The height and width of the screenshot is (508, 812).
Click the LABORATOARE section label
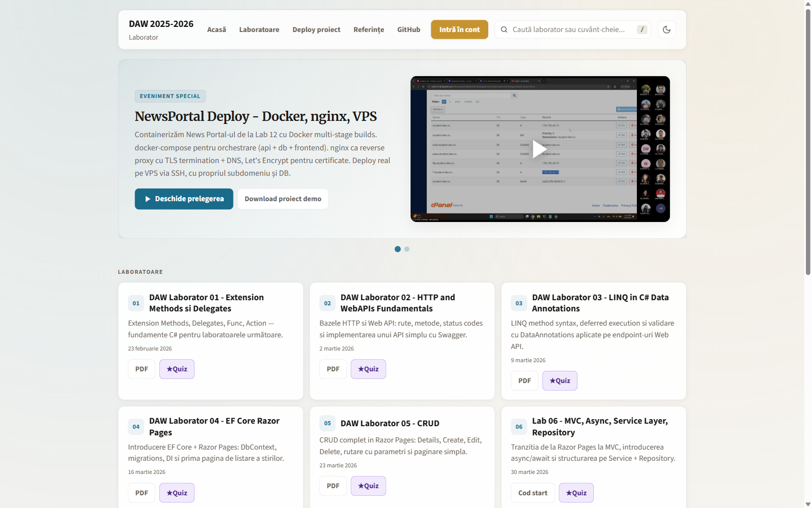pyautogui.click(x=141, y=272)
